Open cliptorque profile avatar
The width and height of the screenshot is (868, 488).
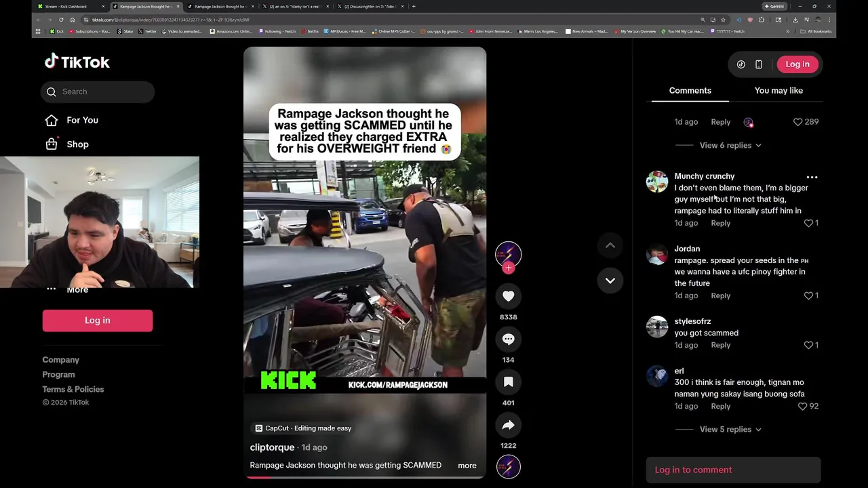(508, 254)
